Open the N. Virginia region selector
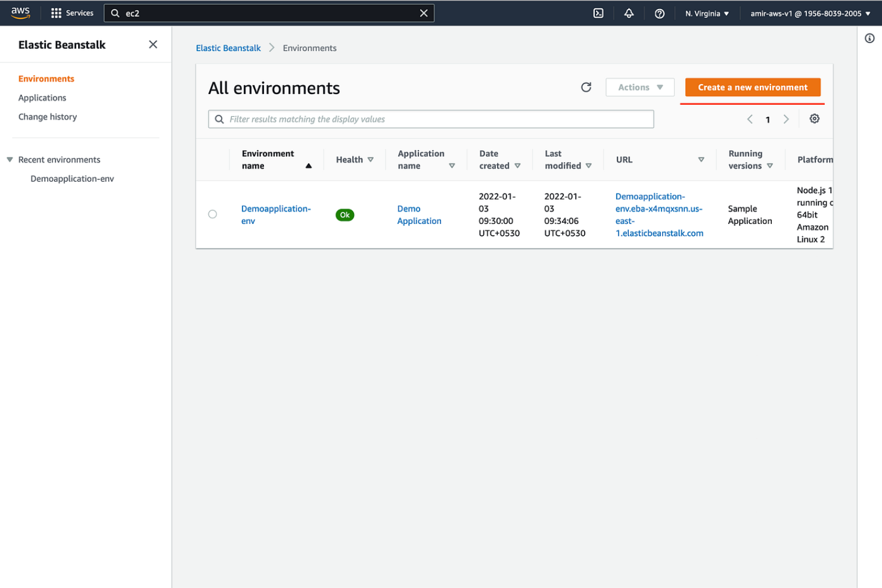The height and width of the screenshot is (588, 882). click(707, 13)
